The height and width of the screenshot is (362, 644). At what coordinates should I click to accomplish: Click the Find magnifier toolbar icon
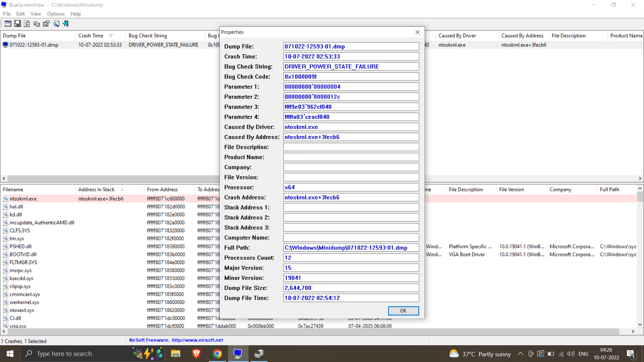point(56,24)
